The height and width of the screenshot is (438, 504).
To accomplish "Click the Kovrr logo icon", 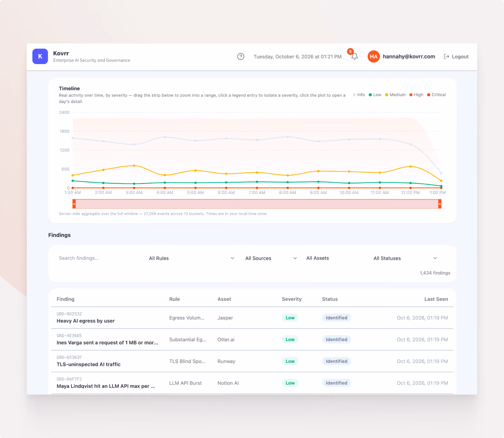I will pos(40,57).
